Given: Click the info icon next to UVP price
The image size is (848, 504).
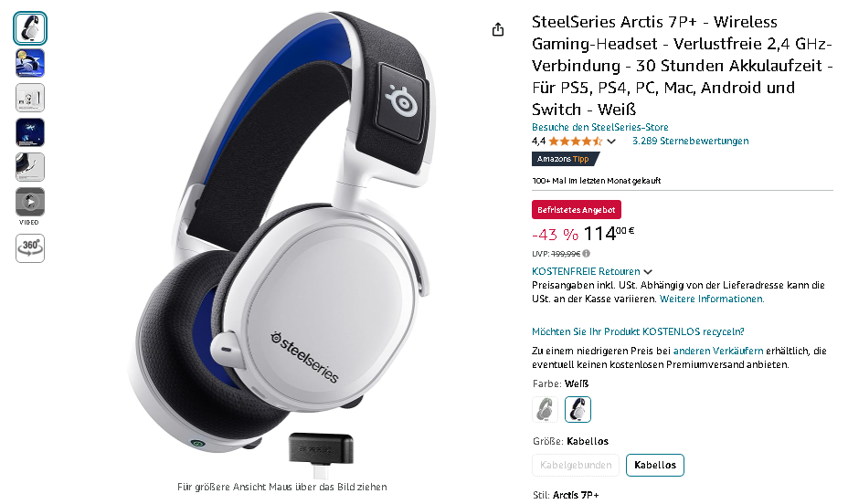Looking at the screenshot, I should point(587,253).
